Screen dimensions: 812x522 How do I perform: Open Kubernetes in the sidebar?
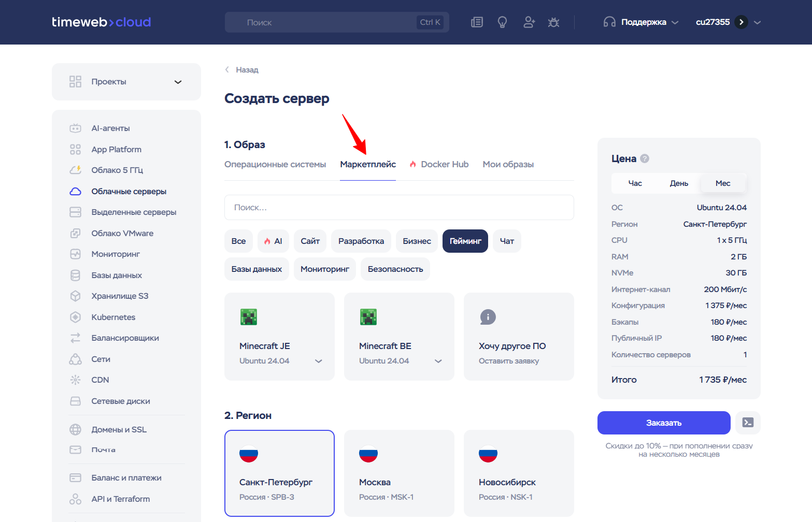coord(113,317)
